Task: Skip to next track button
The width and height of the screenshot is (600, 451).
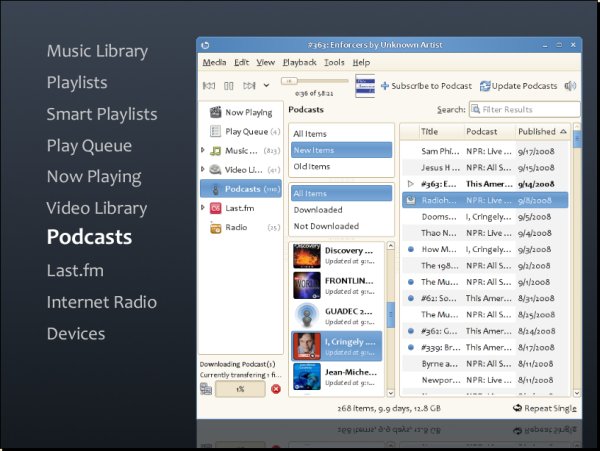Action: tap(249, 86)
